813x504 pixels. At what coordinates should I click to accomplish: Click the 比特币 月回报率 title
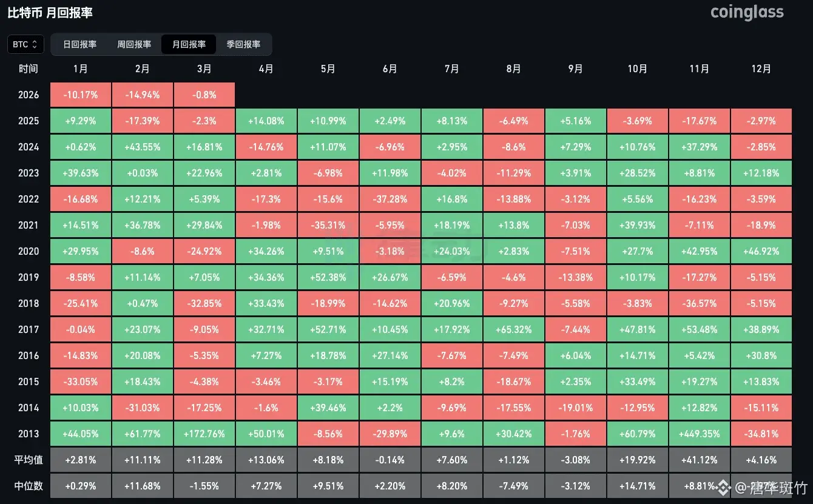tap(50, 12)
